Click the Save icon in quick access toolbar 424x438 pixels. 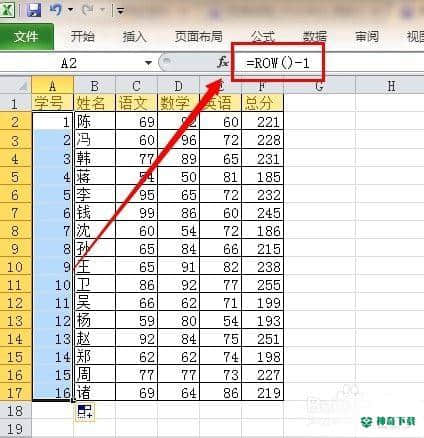34,10
